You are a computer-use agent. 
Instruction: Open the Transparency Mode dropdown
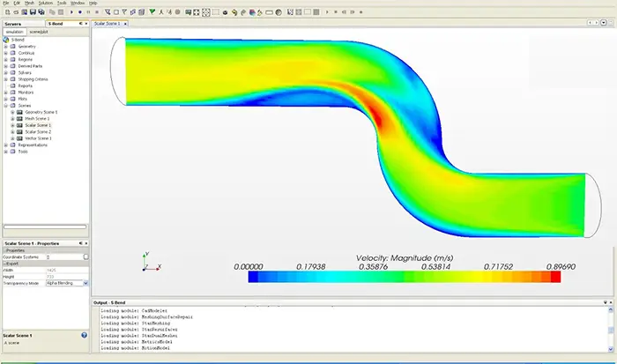click(85, 283)
